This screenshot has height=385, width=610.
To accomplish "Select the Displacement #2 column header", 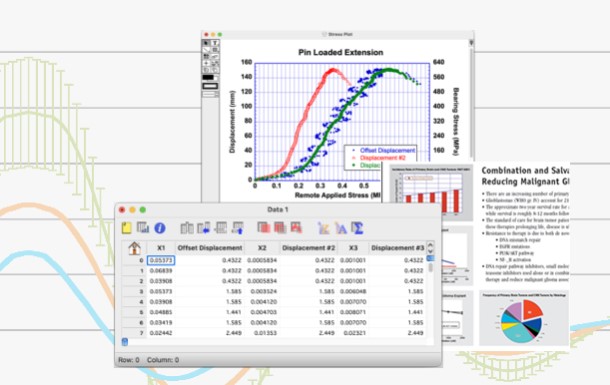I will [x=309, y=248].
